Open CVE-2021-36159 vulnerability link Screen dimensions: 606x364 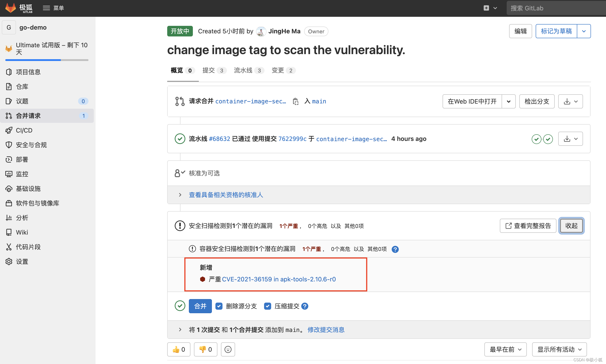279,279
